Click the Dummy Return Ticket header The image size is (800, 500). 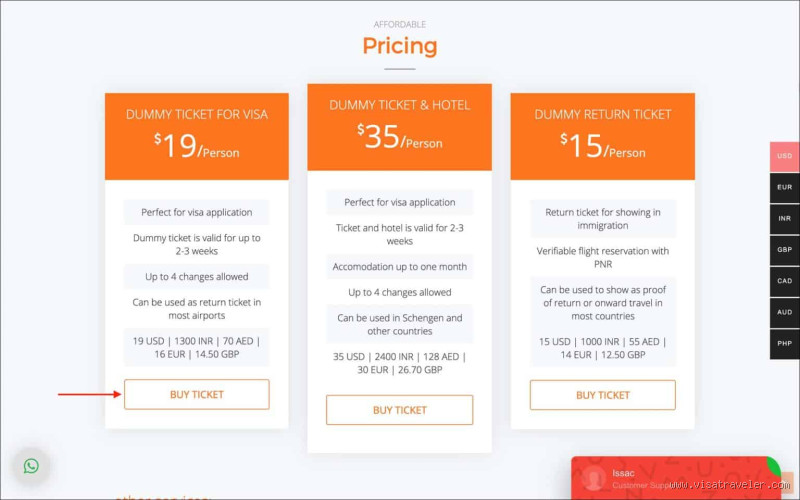coord(602,114)
